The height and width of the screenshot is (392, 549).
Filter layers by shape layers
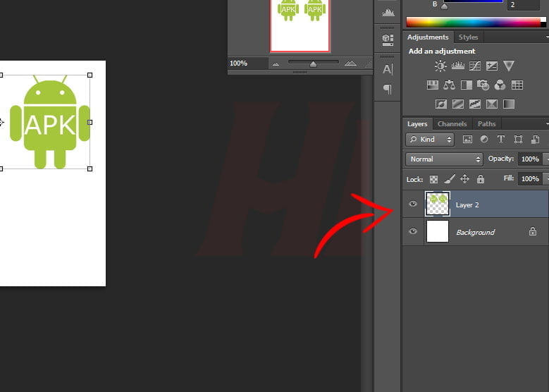pos(518,139)
